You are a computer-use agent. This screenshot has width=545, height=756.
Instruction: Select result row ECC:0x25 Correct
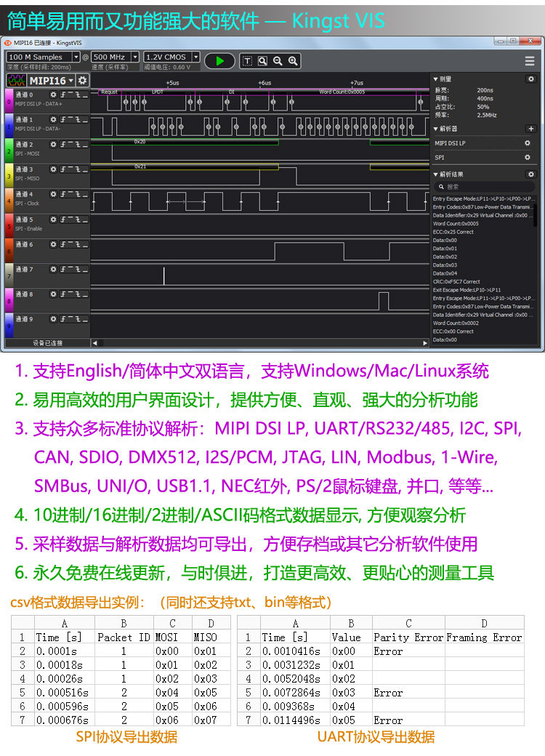pos(453,232)
